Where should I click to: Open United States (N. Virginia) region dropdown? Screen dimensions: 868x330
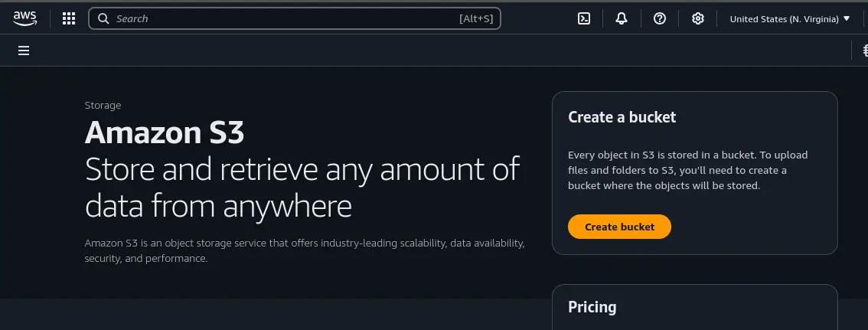(790, 18)
